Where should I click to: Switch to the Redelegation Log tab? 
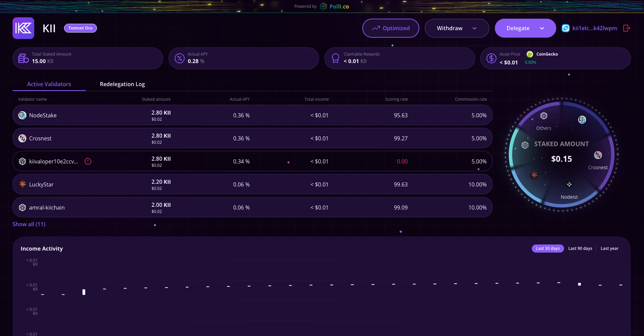pyautogui.click(x=122, y=84)
